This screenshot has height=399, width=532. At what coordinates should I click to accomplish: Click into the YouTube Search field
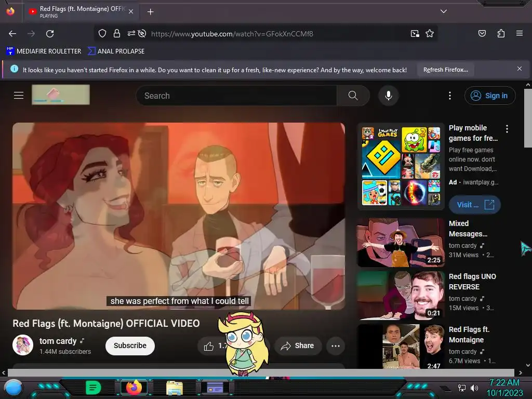[x=236, y=96]
